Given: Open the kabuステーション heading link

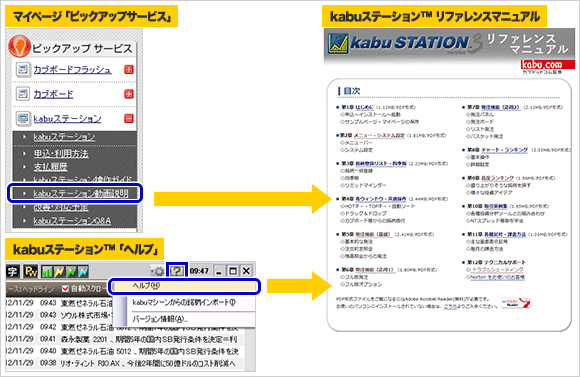Looking at the screenshot, I should coord(67,119).
